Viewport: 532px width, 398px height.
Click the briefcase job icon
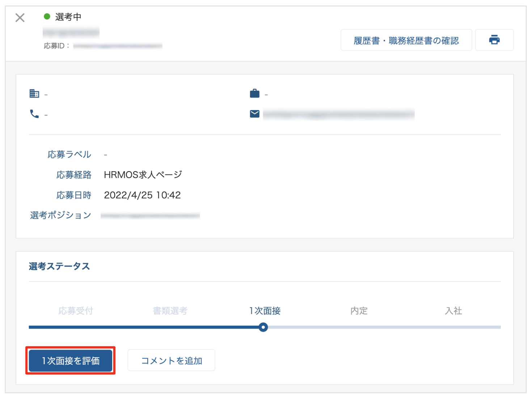[x=255, y=94]
